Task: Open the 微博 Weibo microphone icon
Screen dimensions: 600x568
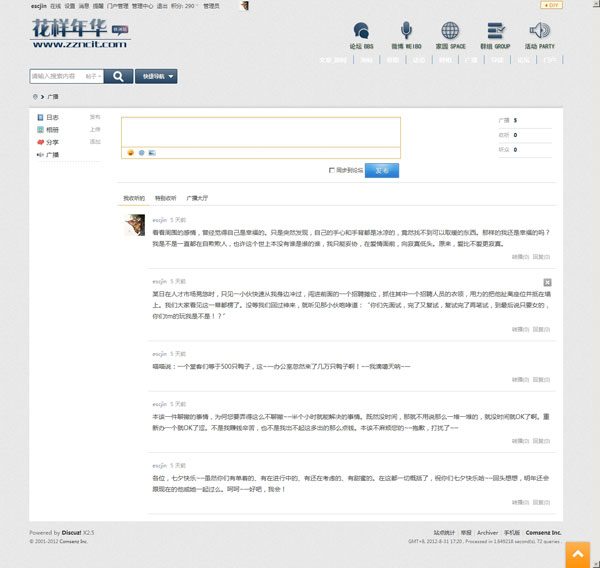Action: [405, 31]
